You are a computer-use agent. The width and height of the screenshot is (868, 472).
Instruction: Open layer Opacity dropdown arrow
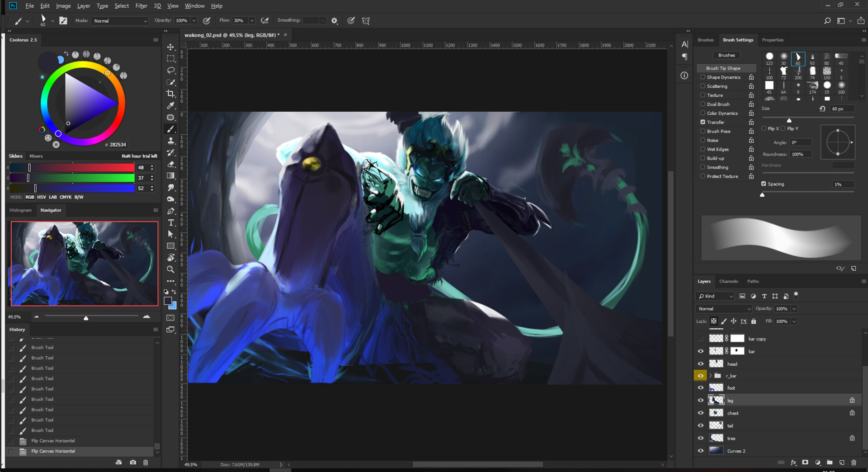click(794, 309)
